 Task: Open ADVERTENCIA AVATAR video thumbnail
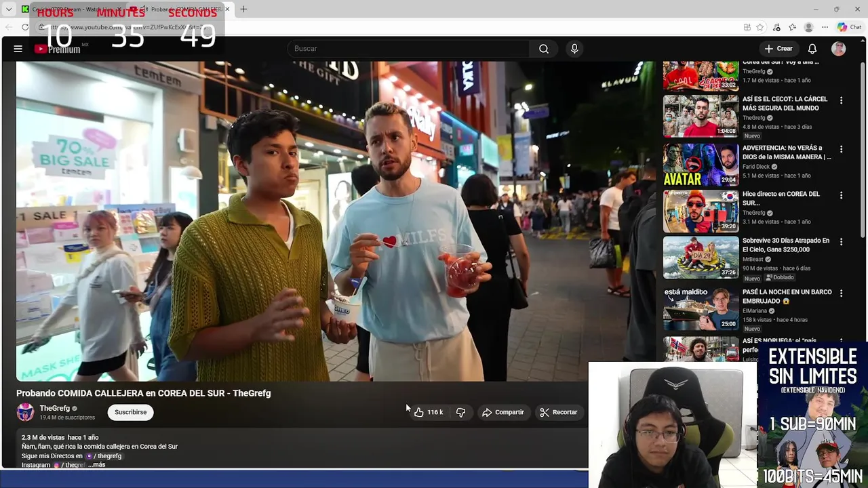click(x=701, y=165)
